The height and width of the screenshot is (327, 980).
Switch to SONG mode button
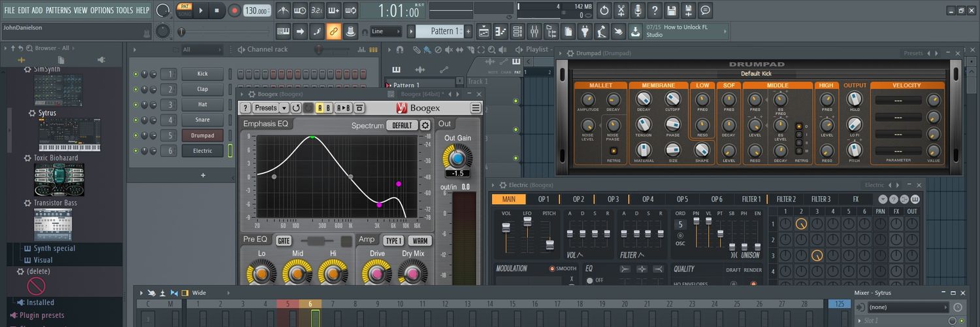click(185, 14)
